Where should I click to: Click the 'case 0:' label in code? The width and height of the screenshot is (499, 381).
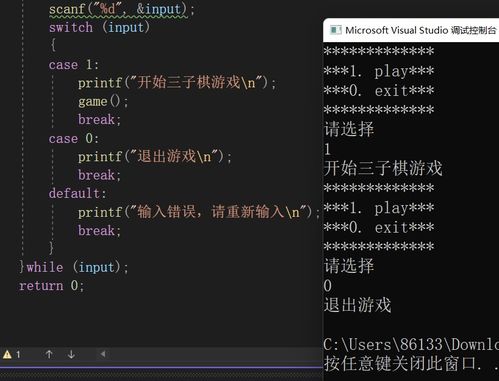74,138
